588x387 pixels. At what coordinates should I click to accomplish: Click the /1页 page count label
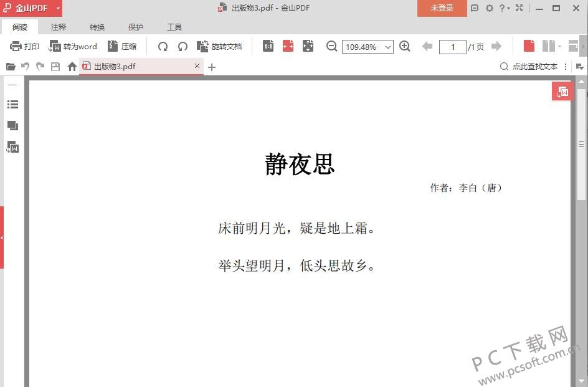(476, 47)
